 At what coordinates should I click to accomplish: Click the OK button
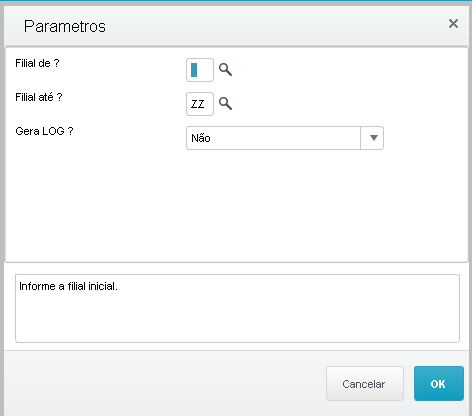[439, 384]
